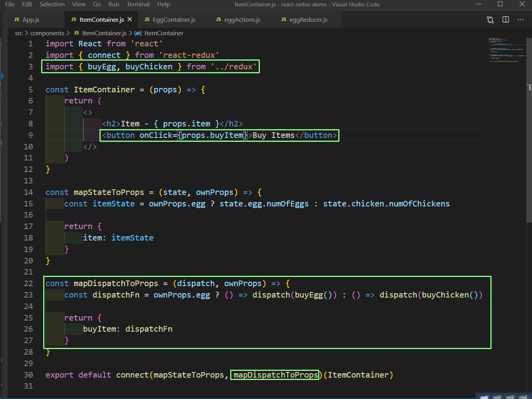The image size is (532, 399).
Task: Click dispatch(buyChicken()) on line 23
Action: tap(431, 295)
